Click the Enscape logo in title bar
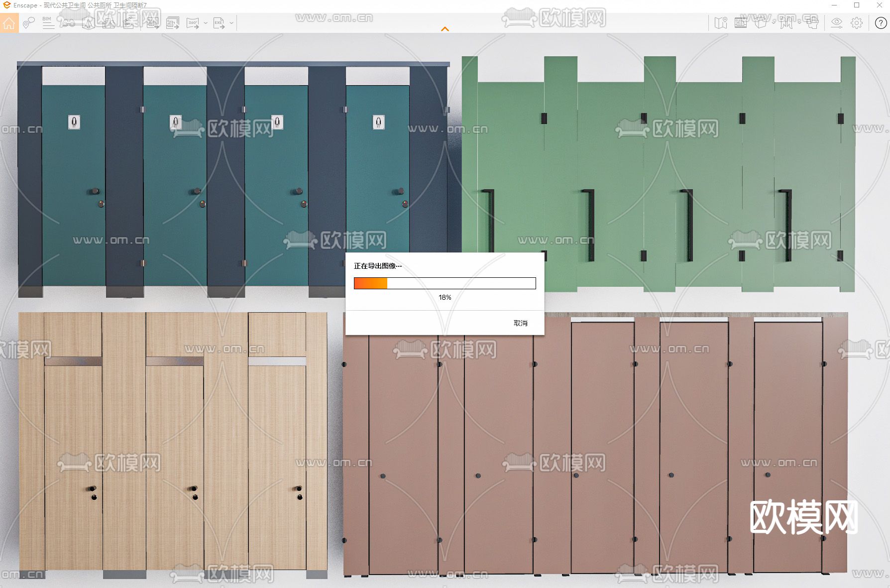This screenshot has width=890, height=588. coord(6,5)
